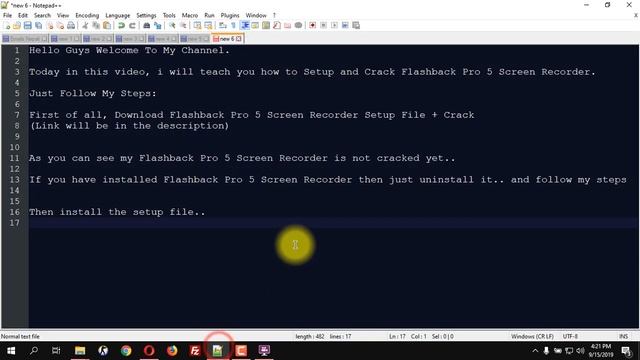Switch to the new 3 tab

click(x=130, y=39)
